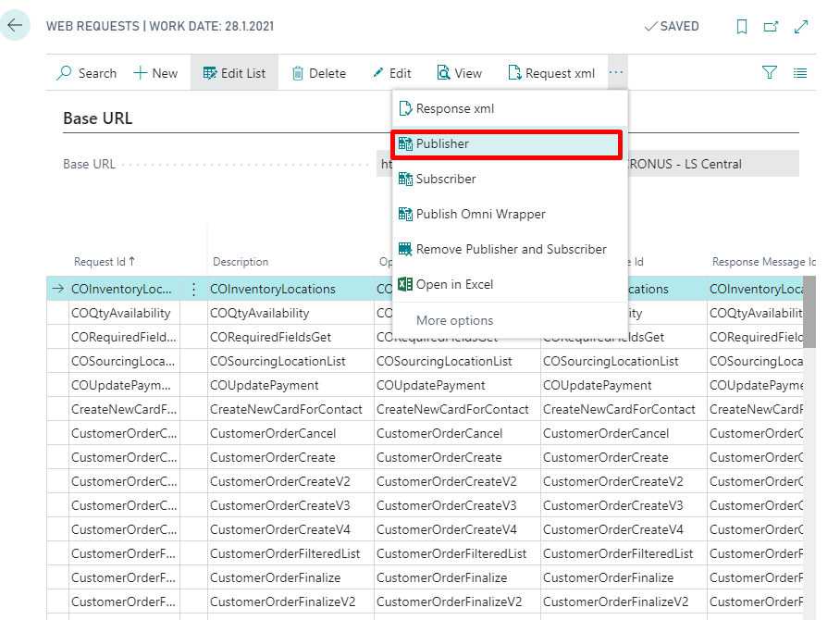Expand More options in the menu
The width and height of the screenshot is (840, 620).
coord(454,320)
